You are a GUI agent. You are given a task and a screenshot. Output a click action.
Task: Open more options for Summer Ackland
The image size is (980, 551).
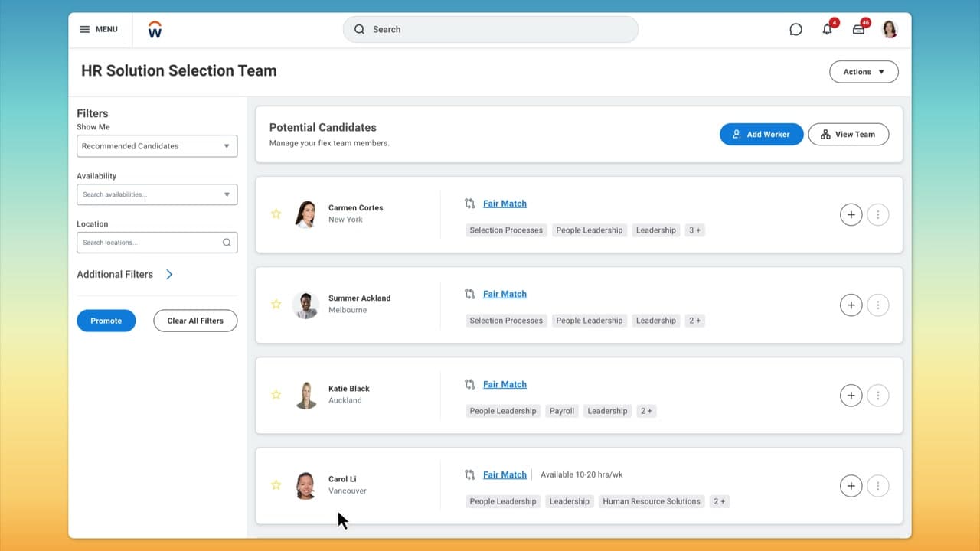(878, 305)
